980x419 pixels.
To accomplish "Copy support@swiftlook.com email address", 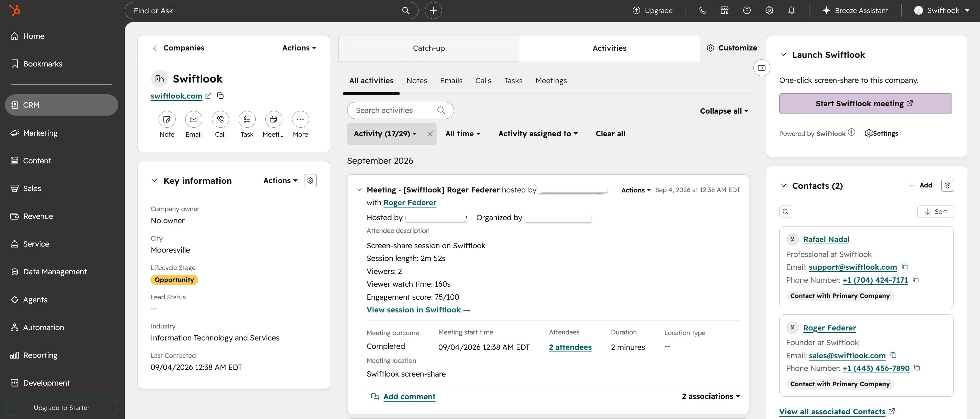I will [905, 267].
